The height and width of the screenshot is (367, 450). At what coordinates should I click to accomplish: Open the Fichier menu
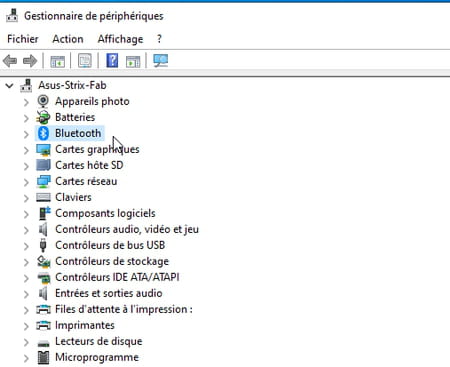(x=23, y=39)
